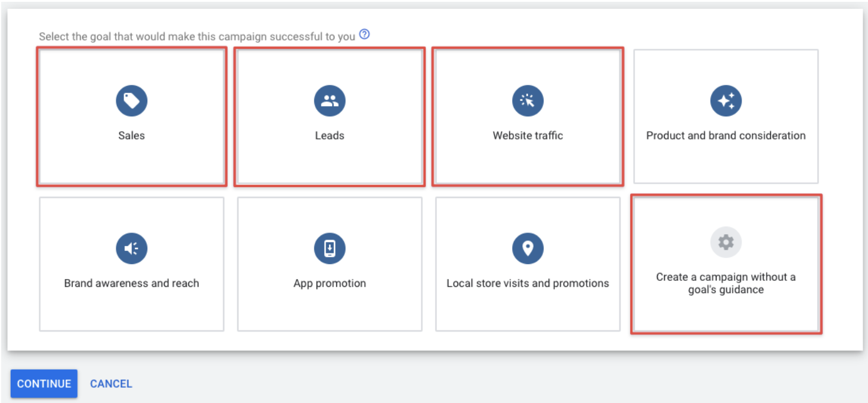The image size is (868, 403).
Task: Click the blue Continue button
Action: (x=44, y=383)
